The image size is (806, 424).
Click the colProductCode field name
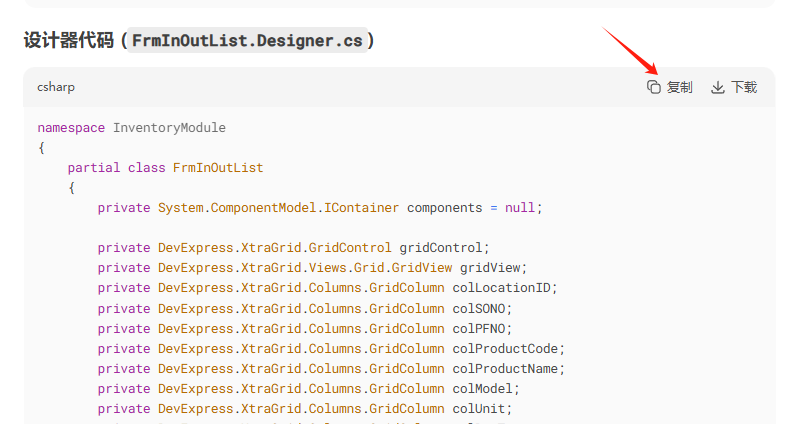coord(507,348)
